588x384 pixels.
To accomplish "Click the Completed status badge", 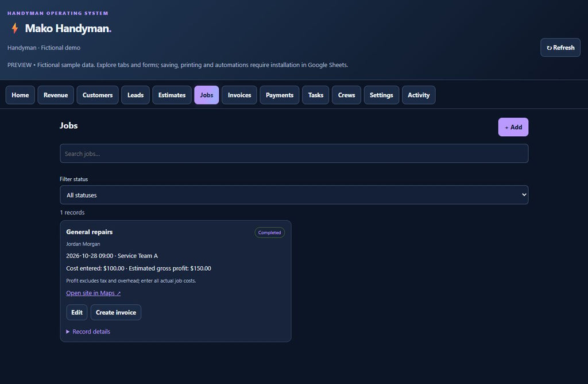I will (x=269, y=233).
